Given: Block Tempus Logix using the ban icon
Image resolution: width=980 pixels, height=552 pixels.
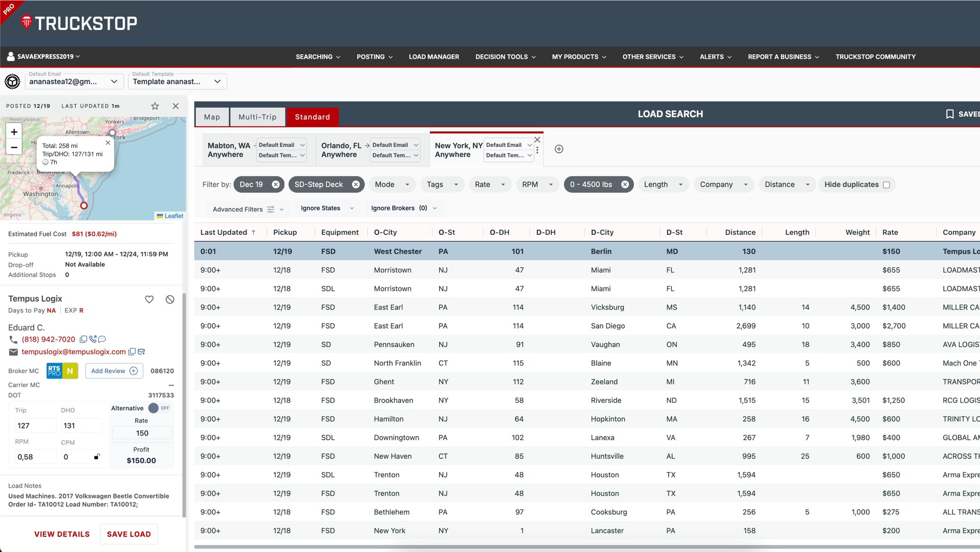Looking at the screenshot, I should click(170, 299).
